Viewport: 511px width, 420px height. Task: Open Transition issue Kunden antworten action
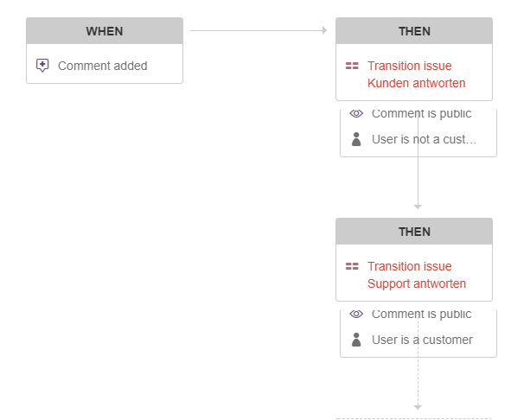[x=414, y=74]
